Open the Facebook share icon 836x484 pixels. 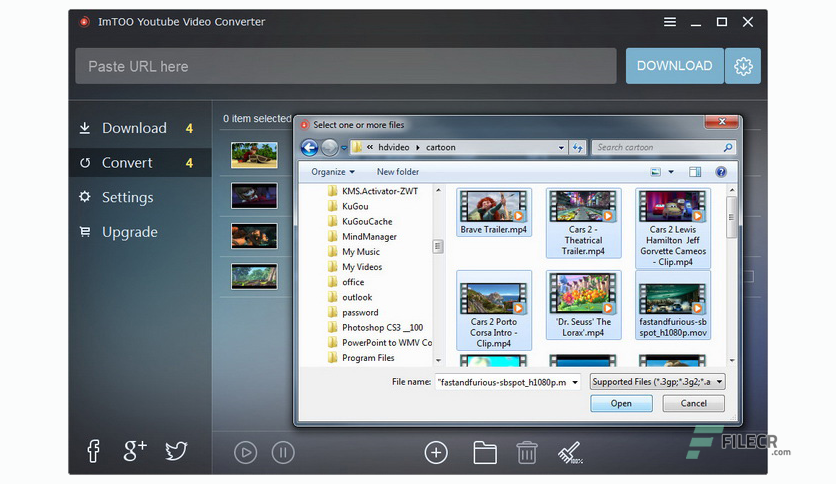(93, 451)
